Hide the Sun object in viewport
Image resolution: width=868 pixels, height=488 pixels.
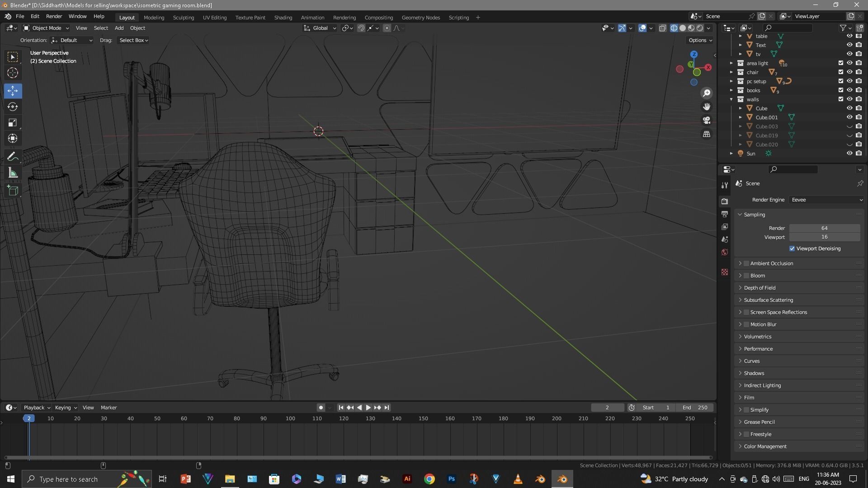tap(849, 154)
